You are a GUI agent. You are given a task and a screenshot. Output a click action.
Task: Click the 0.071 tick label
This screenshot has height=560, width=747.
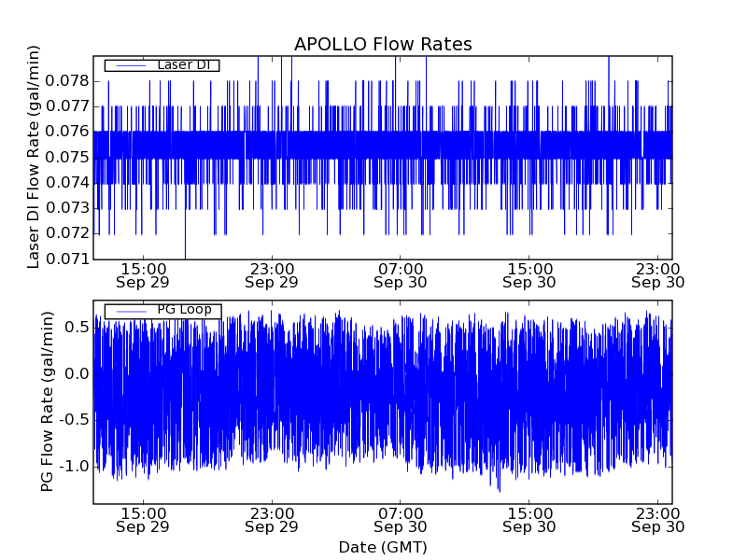click(67, 259)
